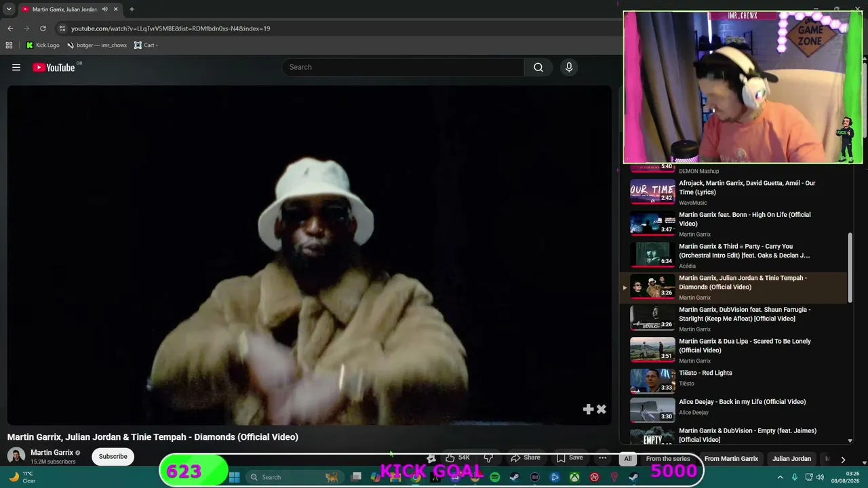Image resolution: width=868 pixels, height=488 pixels.
Task: Open the tab search dropdown arrow
Action: 9,9
